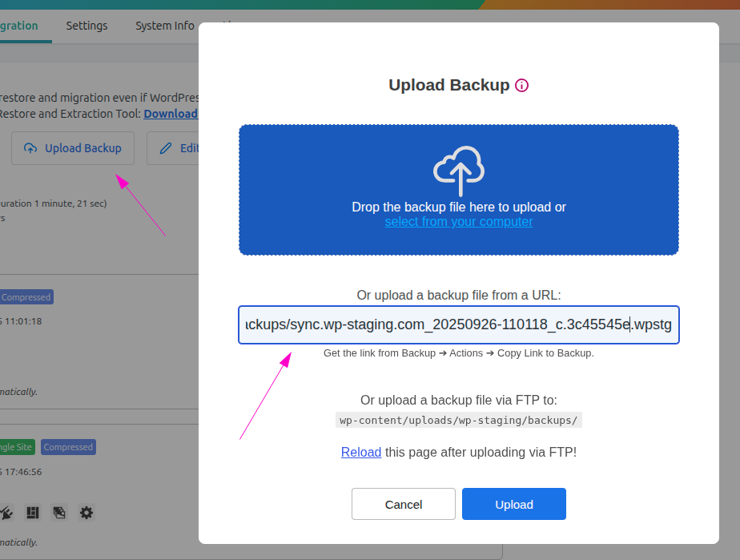
Task: Click the gear icon in backup row
Action: [x=86, y=512]
